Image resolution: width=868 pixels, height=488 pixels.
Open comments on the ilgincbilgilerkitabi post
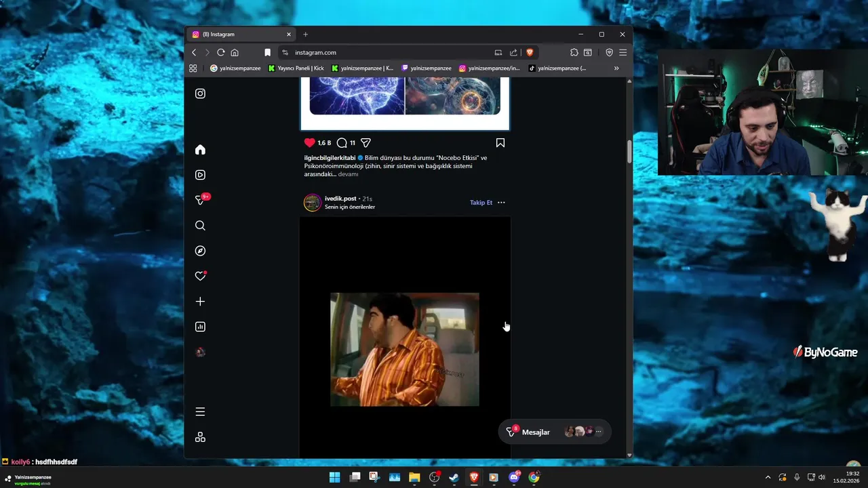click(x=342, y=143)
